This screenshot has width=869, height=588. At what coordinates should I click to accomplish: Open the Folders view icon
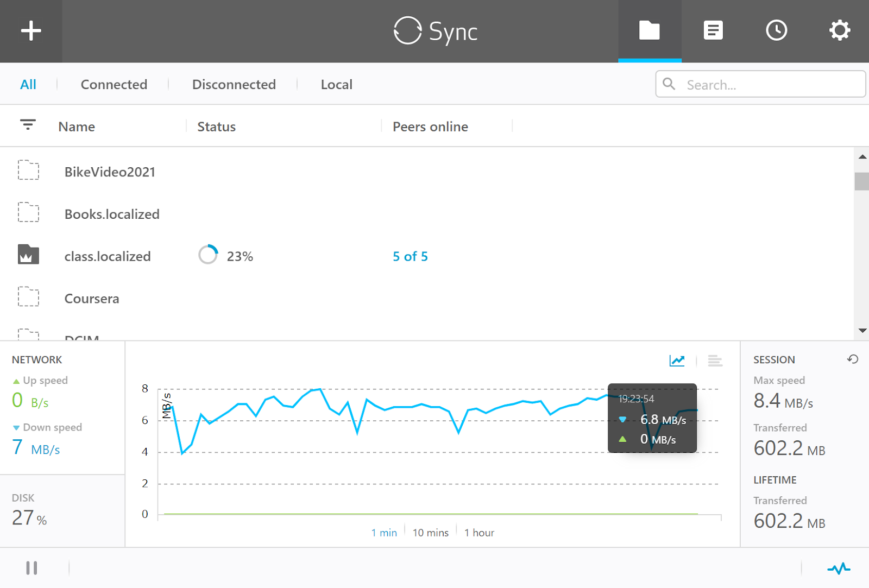[x=650, y=30]
